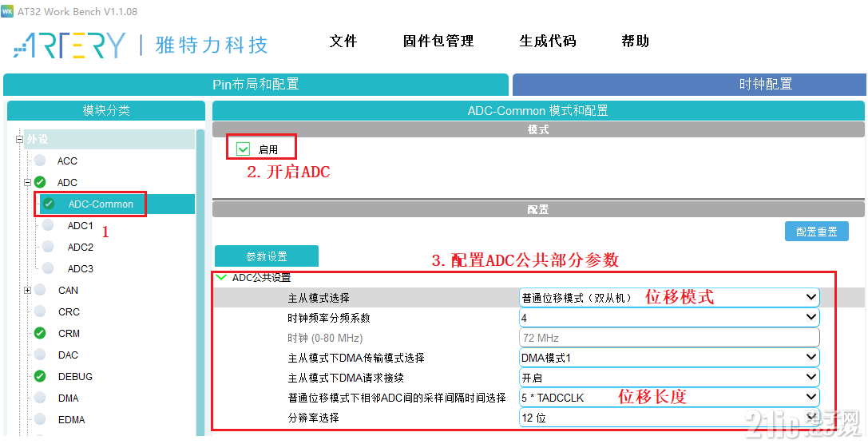Click the CRM green check icon
This screenshot has width=868, height=444.
tap(40, 333)
